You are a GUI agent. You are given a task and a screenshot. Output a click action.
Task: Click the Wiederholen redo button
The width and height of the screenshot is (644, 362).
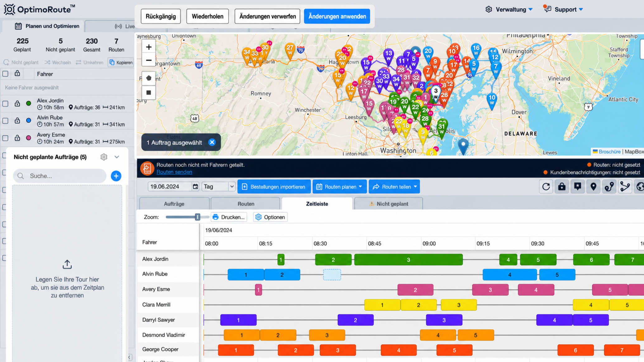pos(207,16)
